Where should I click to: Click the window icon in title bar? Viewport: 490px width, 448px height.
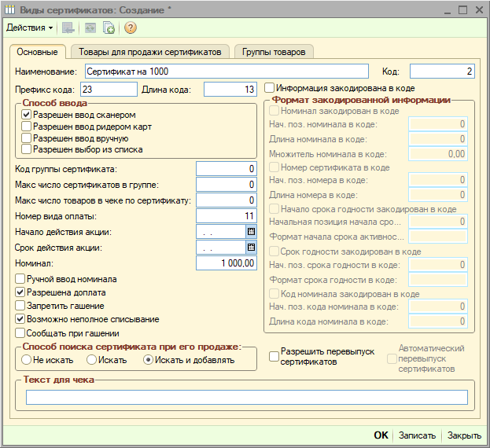(9, 9)
